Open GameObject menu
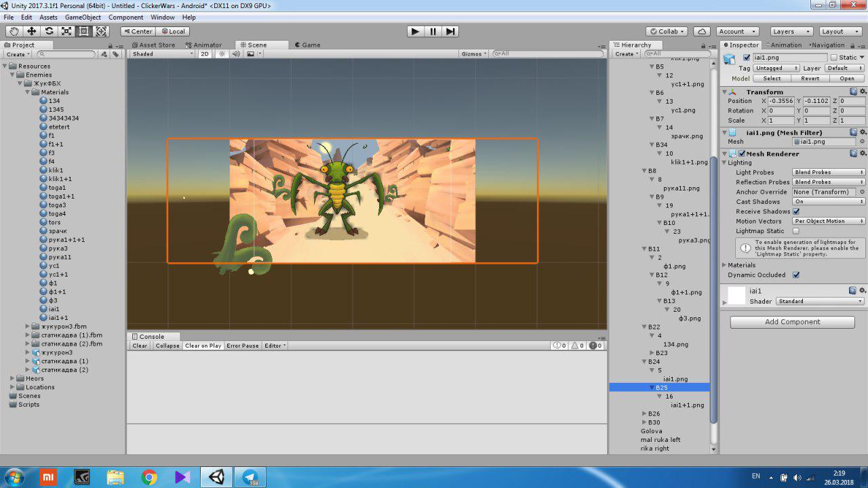Image resolution: width=868 pixels, height=488 pixels. 83,17
